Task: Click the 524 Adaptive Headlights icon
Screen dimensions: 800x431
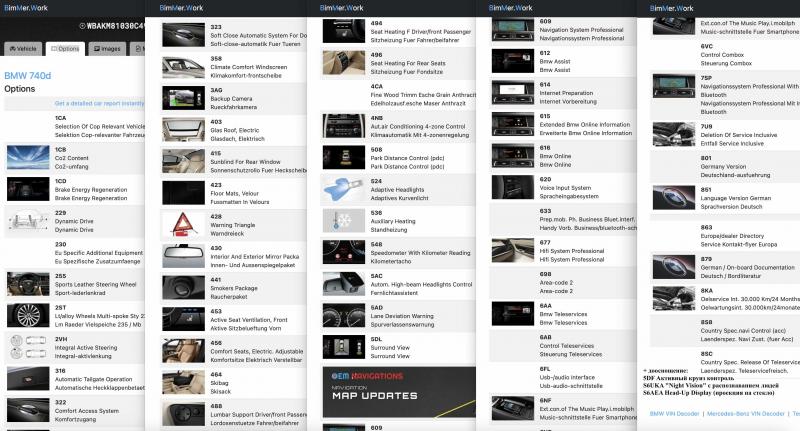Action: click(x=344, y=189)
